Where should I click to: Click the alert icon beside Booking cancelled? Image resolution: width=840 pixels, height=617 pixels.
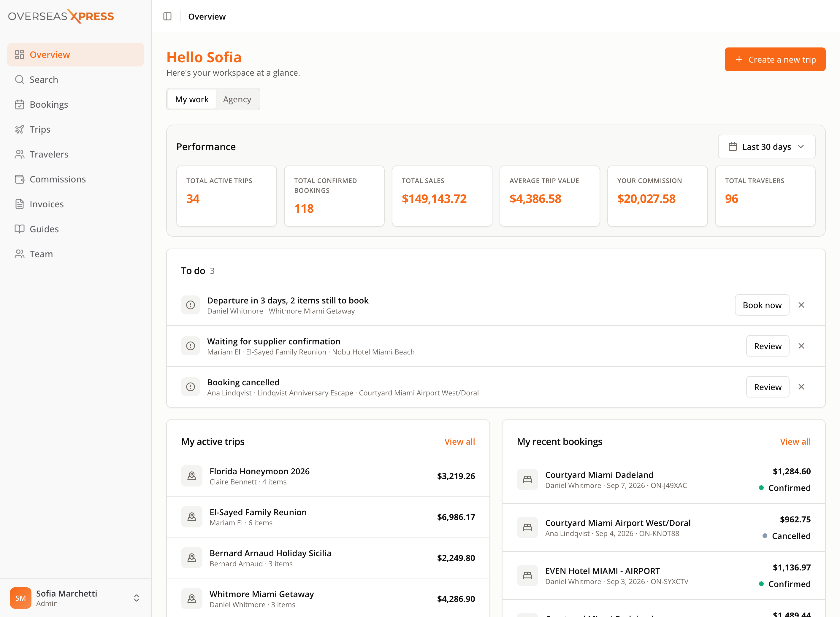191,387
